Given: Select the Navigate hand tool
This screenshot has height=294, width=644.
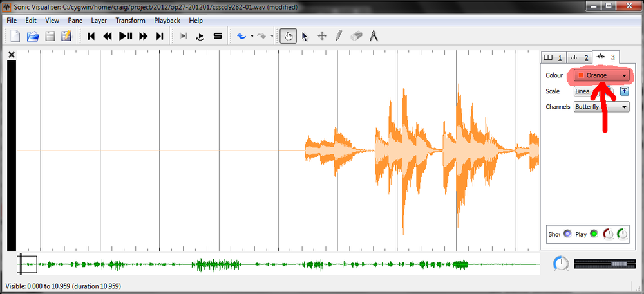Looking at the screenshot, I should click(288, 37).
